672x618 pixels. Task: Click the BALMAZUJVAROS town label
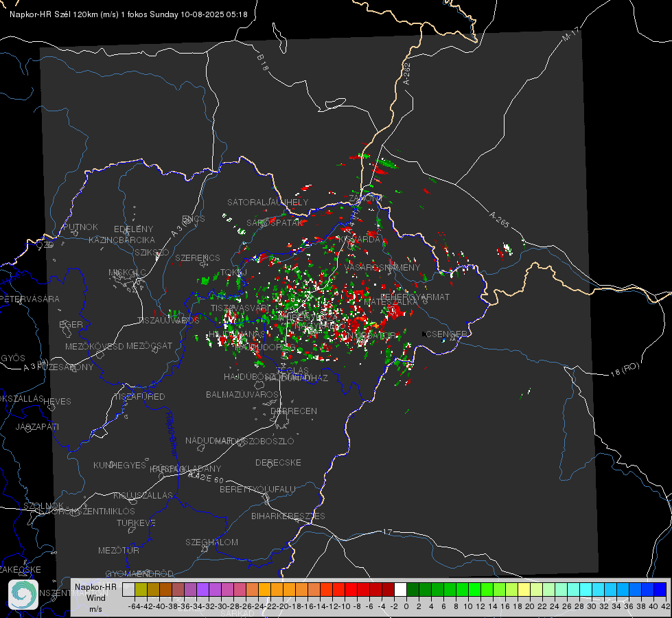pyautogui.click(x=242, y=394)
